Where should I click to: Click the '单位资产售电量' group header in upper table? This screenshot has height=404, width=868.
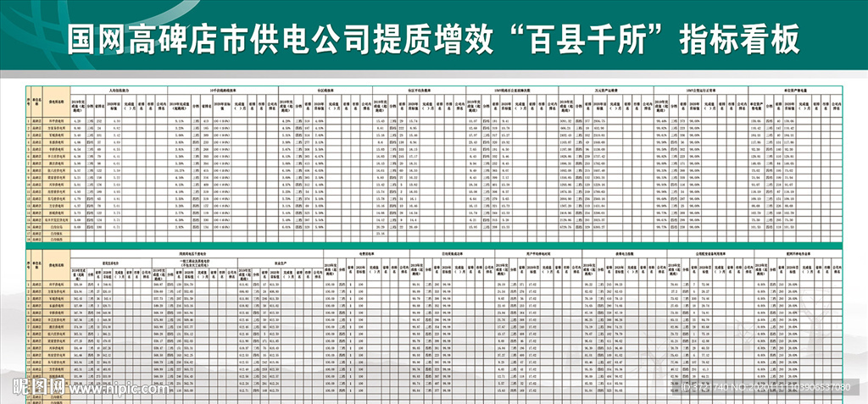pos(793,89)
